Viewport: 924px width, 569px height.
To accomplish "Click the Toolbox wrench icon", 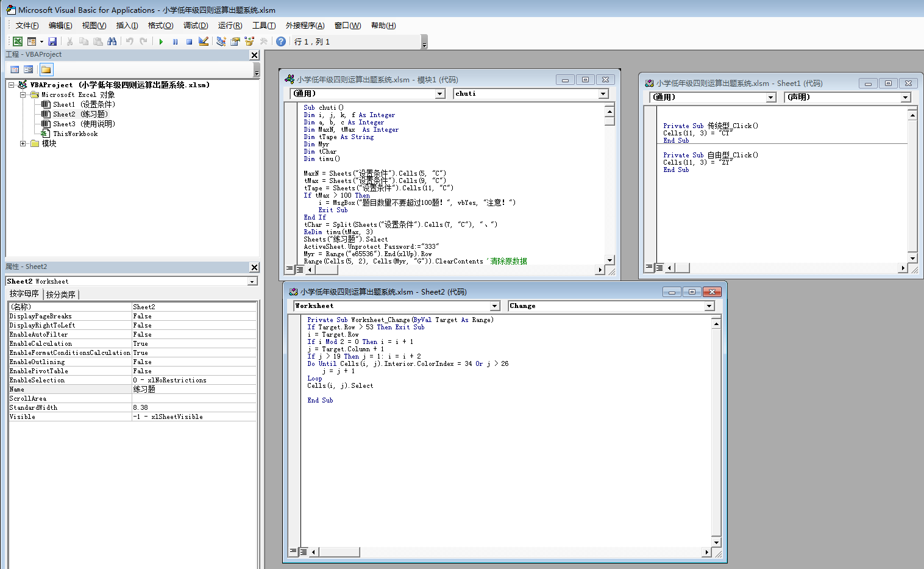I will pyautogui.click(x=263, y=41).
